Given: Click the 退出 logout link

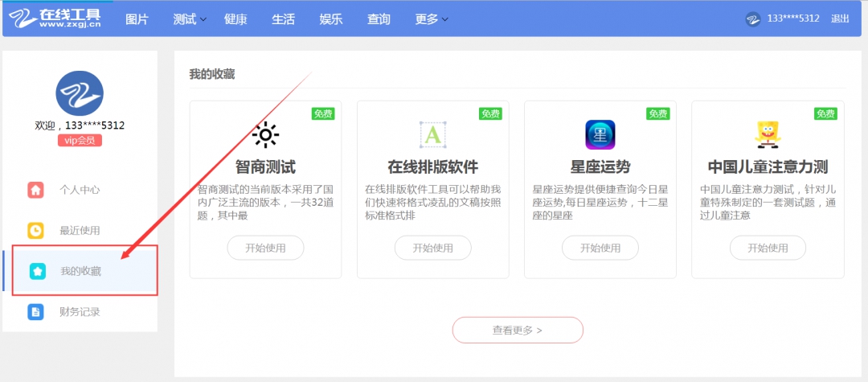Looking at the screenshot, I should coord(840,18).
